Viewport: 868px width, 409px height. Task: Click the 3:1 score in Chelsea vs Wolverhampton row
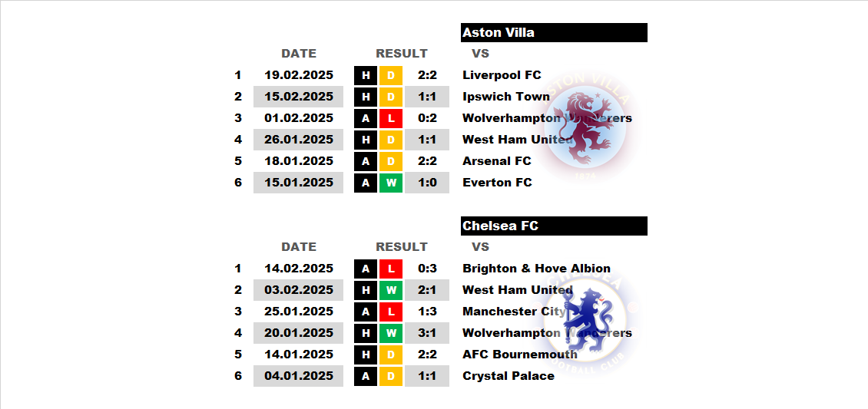point(427,333)
